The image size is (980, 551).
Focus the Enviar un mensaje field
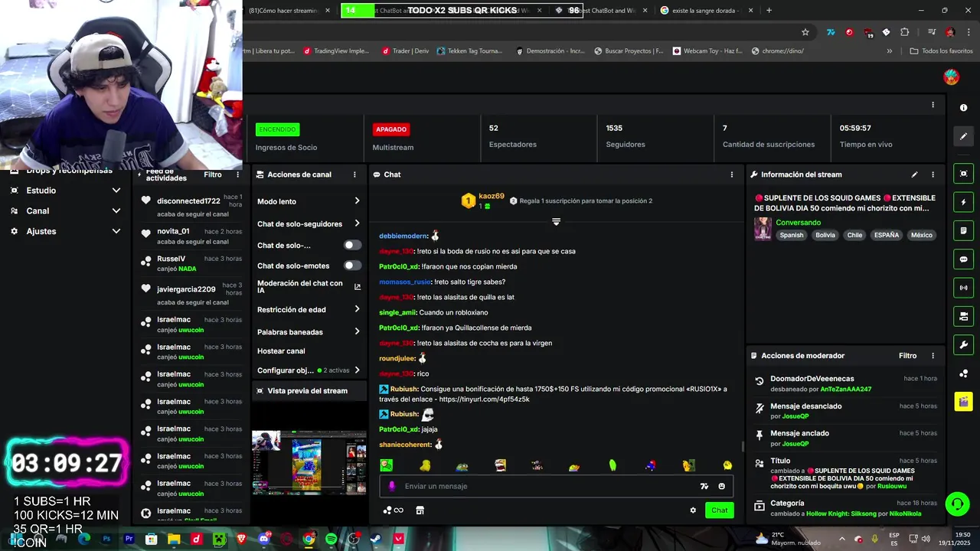pos(555,486)
